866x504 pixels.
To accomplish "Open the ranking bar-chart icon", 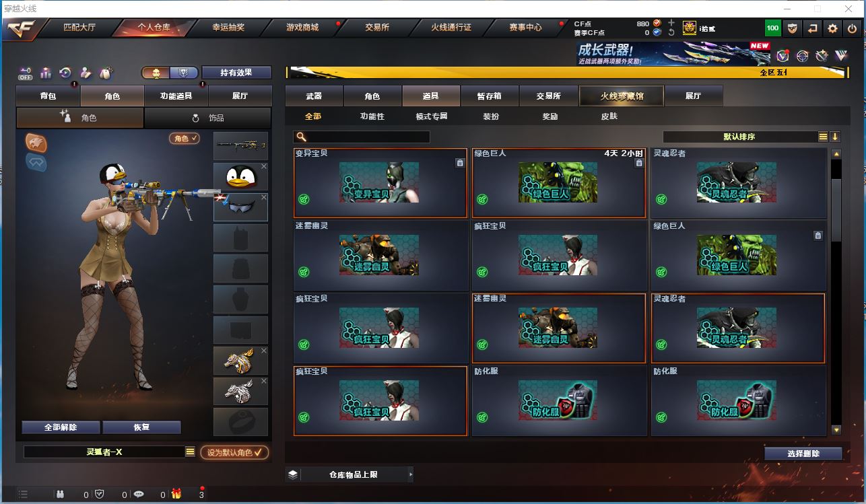I will tap(46, 73).
